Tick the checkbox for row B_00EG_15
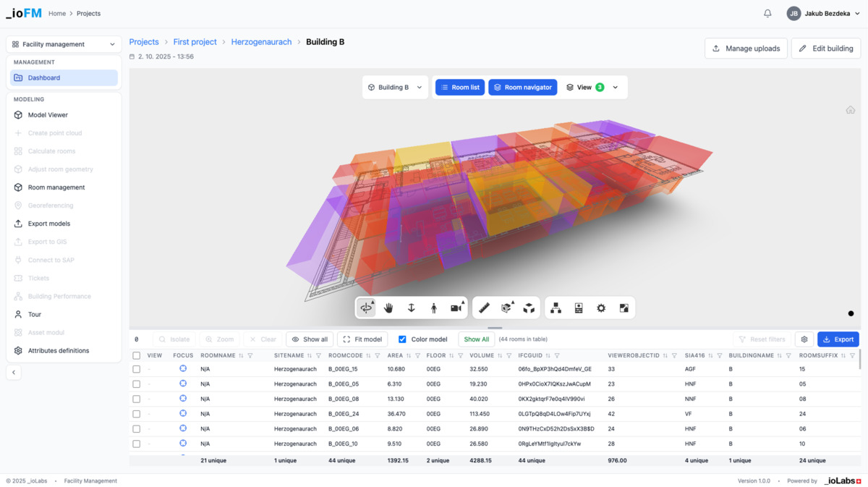 pyautogui.click(x=137, y=369)
